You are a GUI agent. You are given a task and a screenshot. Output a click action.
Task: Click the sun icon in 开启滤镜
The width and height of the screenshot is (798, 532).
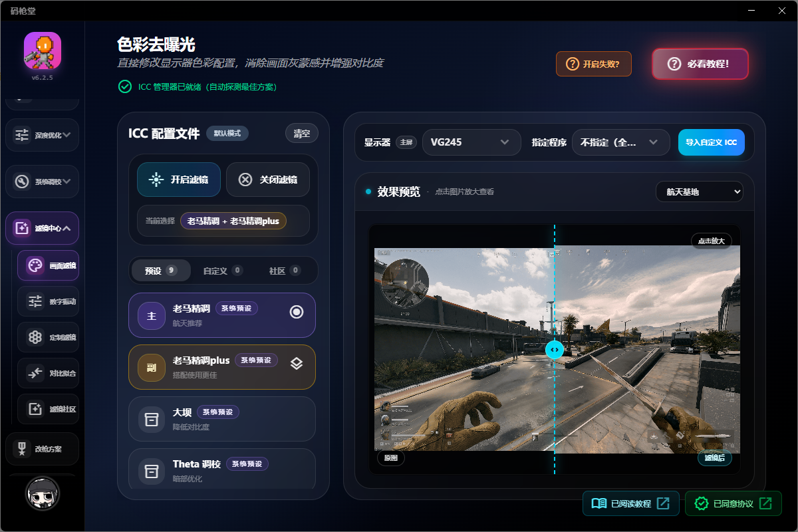click(156, 180)
